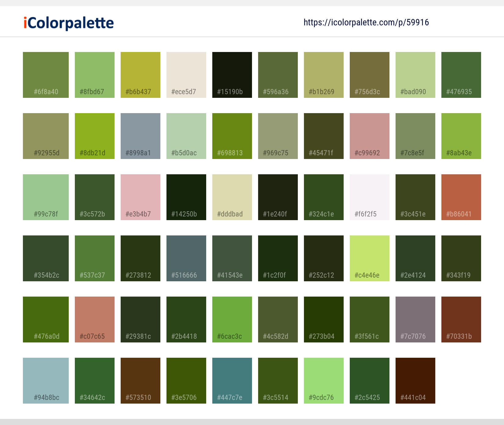Select the #bad090 light green swatch
Viewport: 504px width, 425px height.
tap(415, 75)
